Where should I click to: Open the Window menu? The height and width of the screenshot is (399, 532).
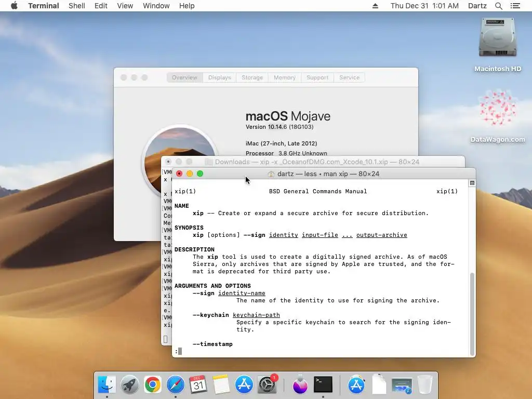(x=156, y=6)
